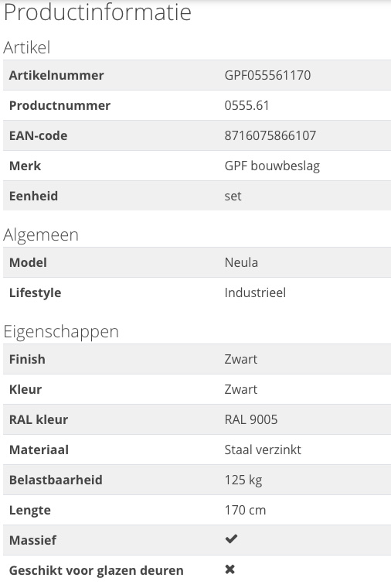The width and height of the screenshot is (391, 588).
Task: Select the Artikelnummer value GPF055561170
Action: (267, 75)
